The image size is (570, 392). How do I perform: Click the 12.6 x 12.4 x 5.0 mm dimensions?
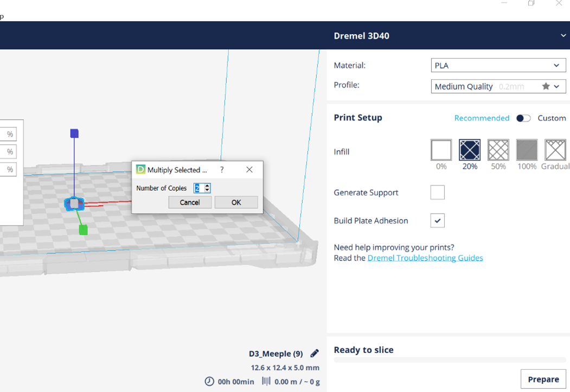click(285, 368)
